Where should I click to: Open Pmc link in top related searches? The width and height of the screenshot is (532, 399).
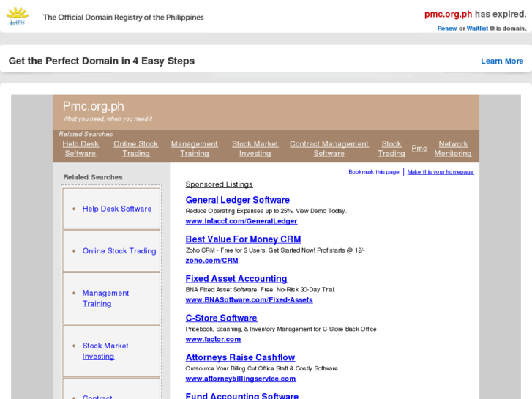tap(419, 149)
